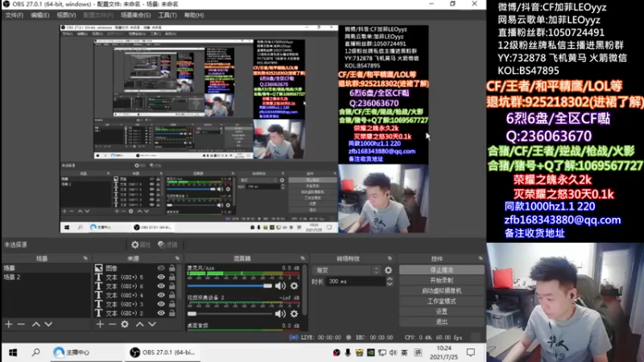Click the microphone tray icon
The image size is (644, 362).
coord(348,352)
